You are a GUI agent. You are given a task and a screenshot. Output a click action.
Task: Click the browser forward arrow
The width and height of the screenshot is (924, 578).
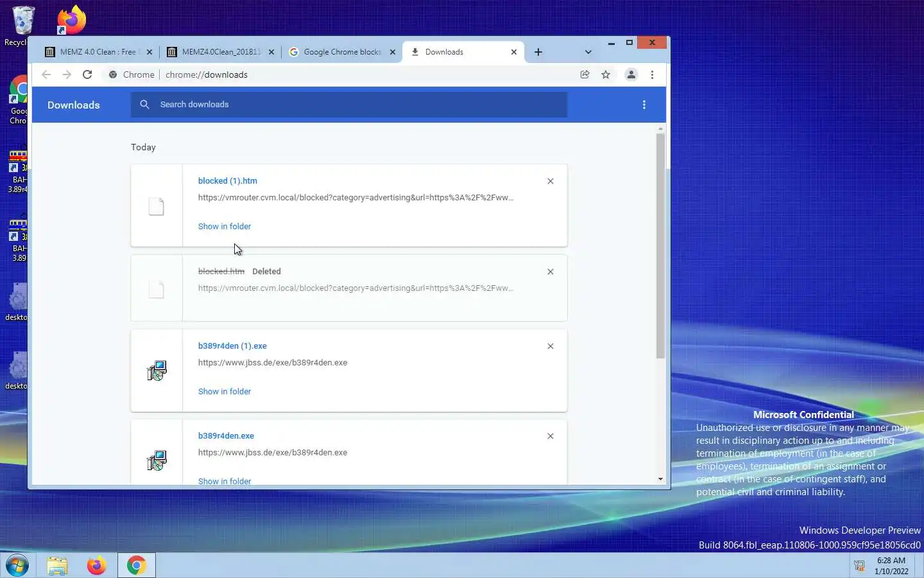tap(67, 74)
